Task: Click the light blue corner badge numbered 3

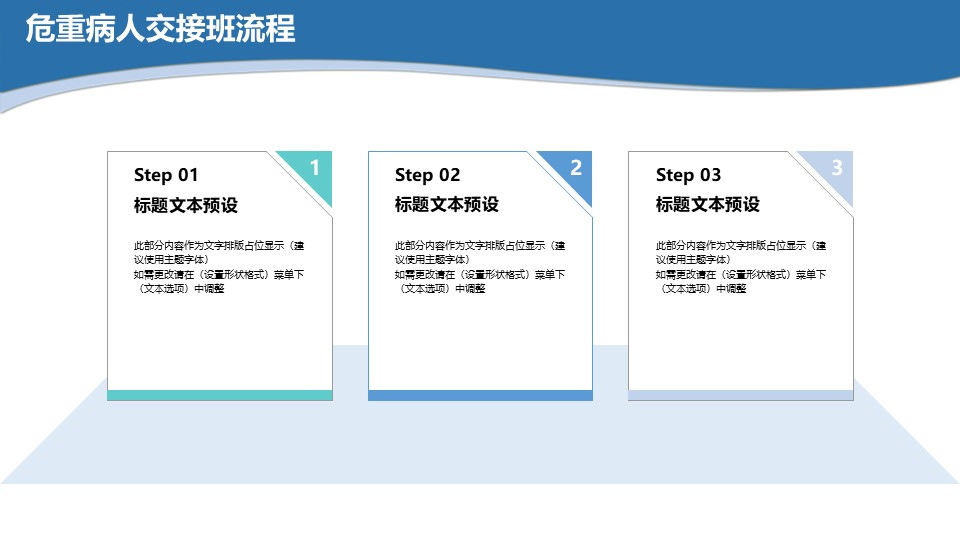Action: pyautogui.click(x=835, y=170)
